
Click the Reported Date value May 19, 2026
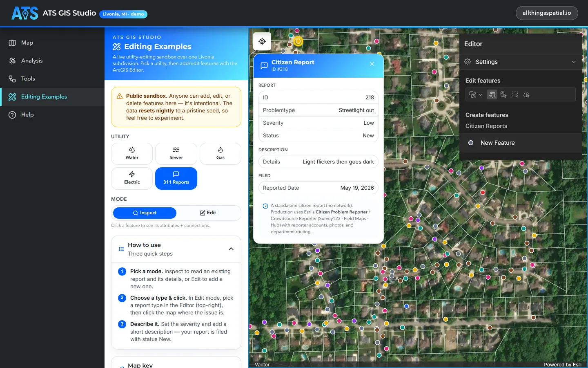(357, 188)
